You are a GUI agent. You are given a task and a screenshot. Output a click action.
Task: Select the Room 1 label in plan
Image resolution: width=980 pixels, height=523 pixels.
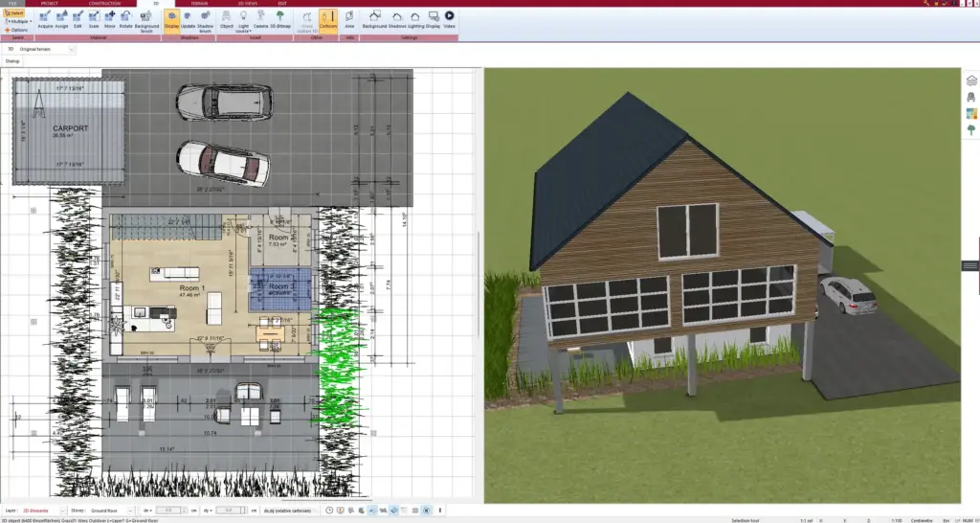(x=192, y=287)
